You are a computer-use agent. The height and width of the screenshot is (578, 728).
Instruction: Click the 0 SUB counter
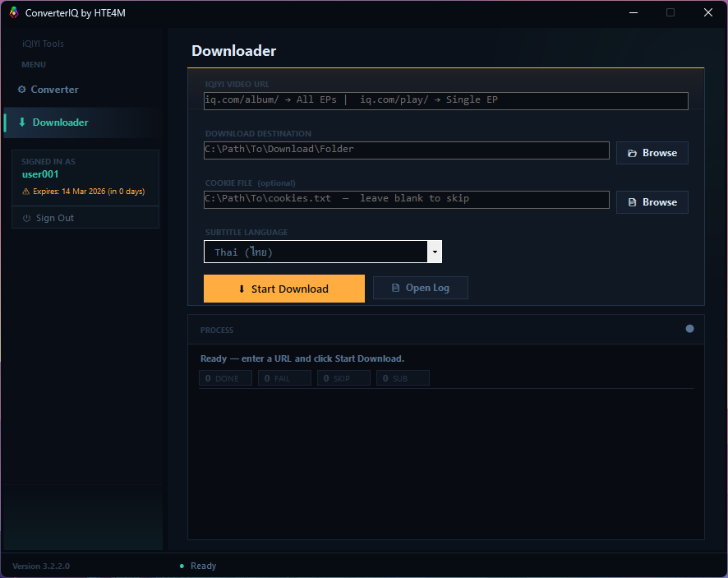[403, 378]
